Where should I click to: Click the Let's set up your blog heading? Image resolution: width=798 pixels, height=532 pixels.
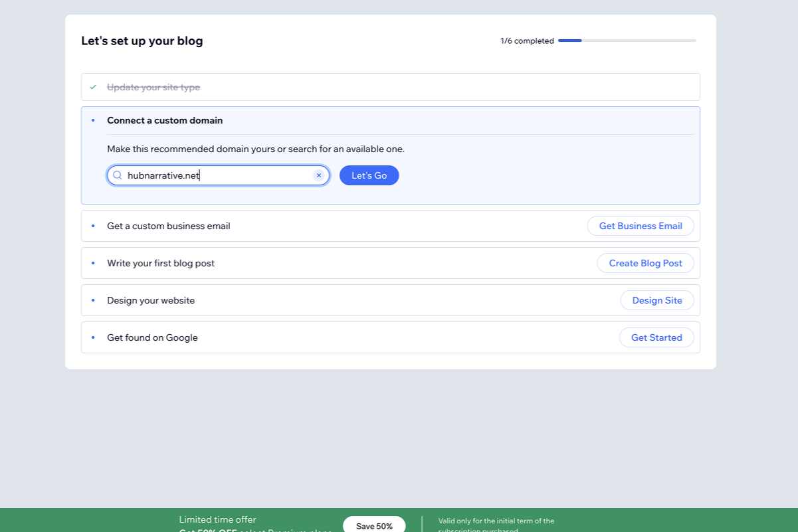(x=142, y=41)
